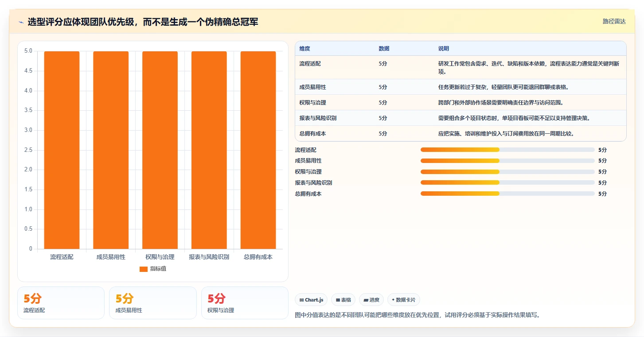Screen dimensions: 644x337
Task: Select the 表格 chip
Action: coord(343,300)
